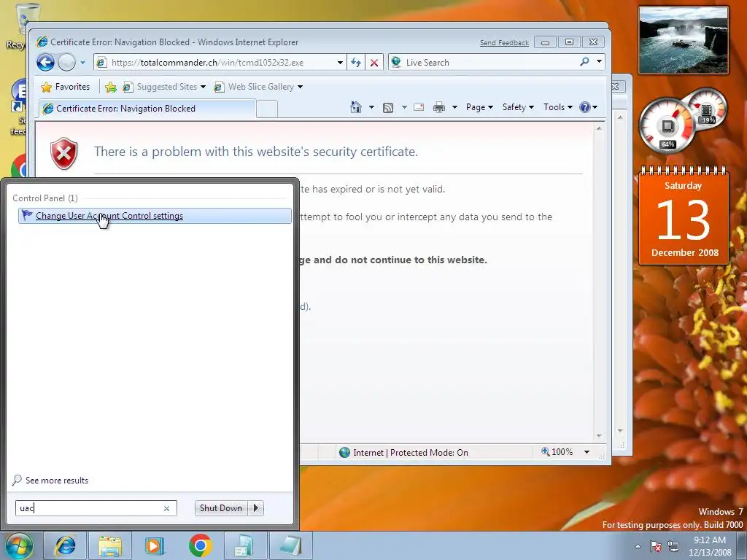The image size is (747, 560).
Task: Open the Web Slice Gallery item
Action: coord(258,87)
